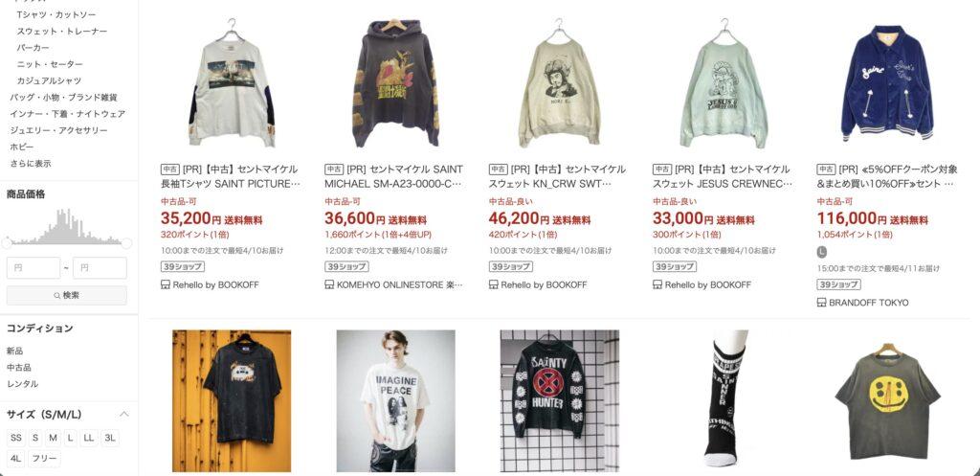Toggle the フリー size filter
The width and height of the screenshot is (980, 476).
coord(44,459)
